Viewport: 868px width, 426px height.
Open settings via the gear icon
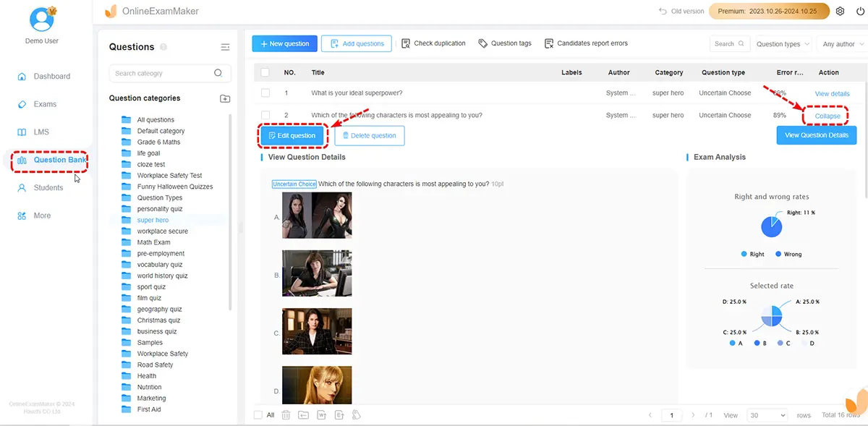[x=840, y=12]
